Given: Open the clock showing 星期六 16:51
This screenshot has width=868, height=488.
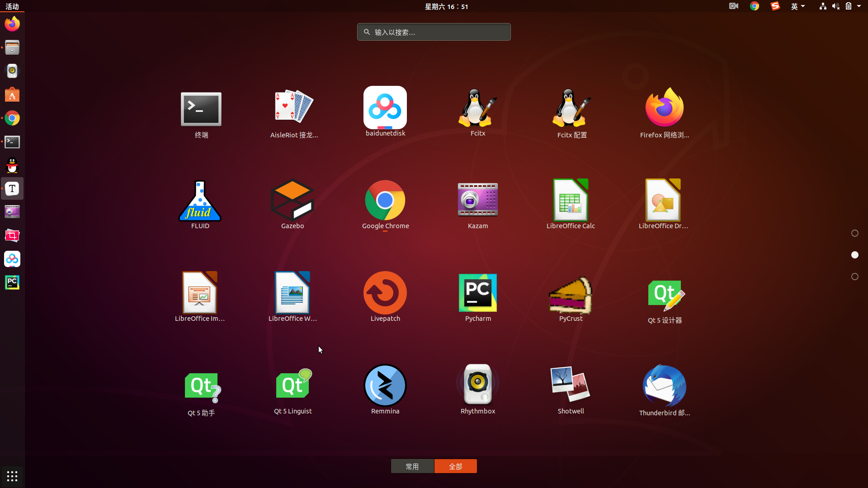Looking at the screenshot, I should click(446, 6).
